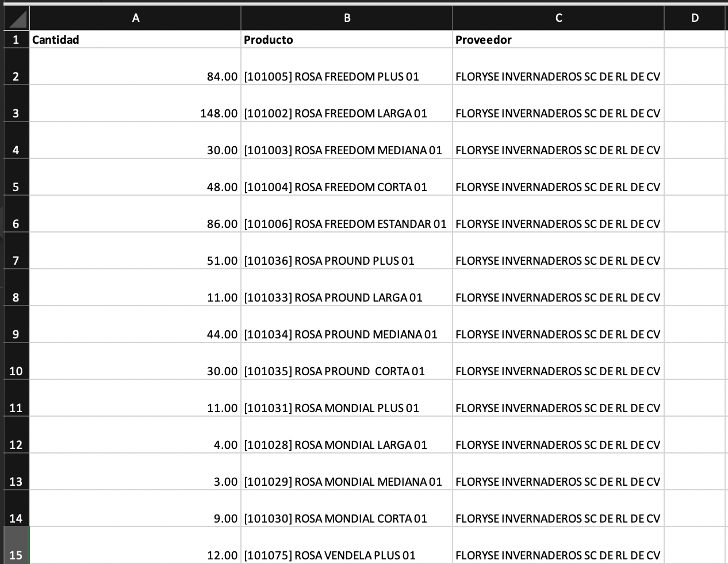Select the quantity 12.00 cell
This screenshot has width=728, height=564.
[x=135, y=546]
